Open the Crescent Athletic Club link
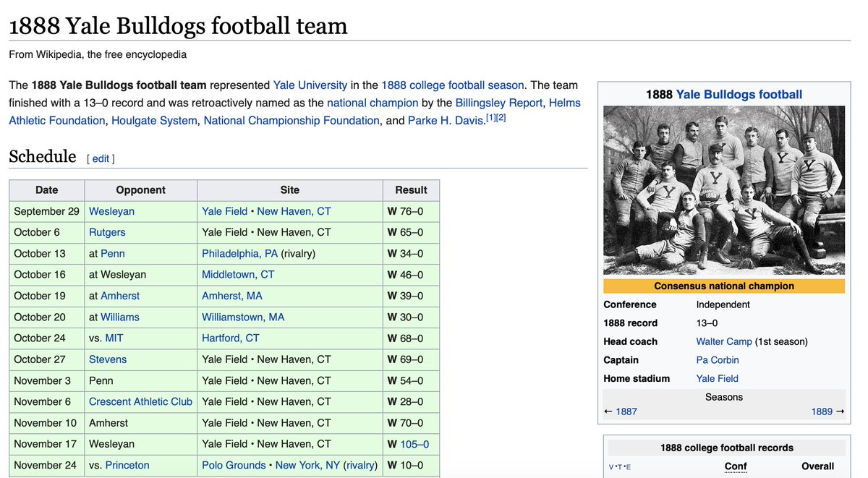 141,401
